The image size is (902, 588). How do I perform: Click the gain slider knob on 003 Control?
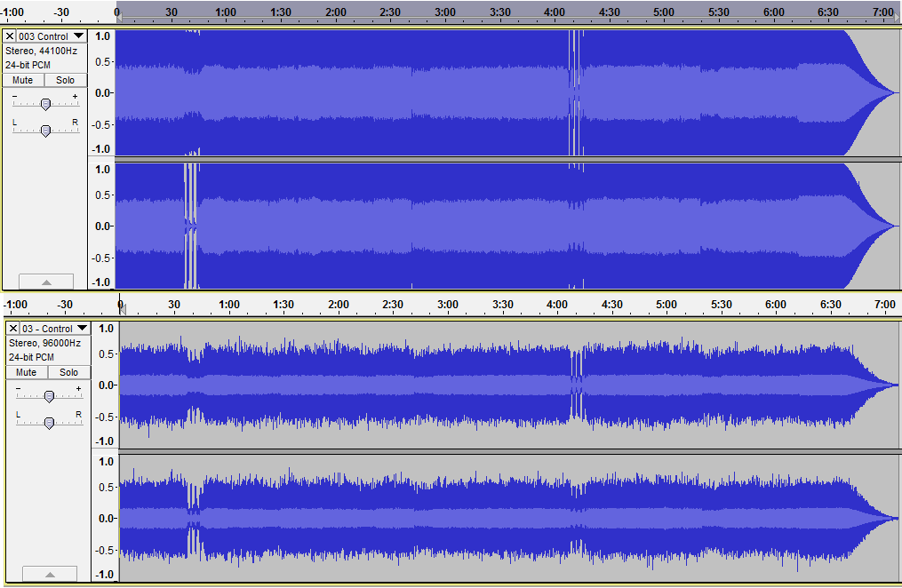(x=45, y=104)
